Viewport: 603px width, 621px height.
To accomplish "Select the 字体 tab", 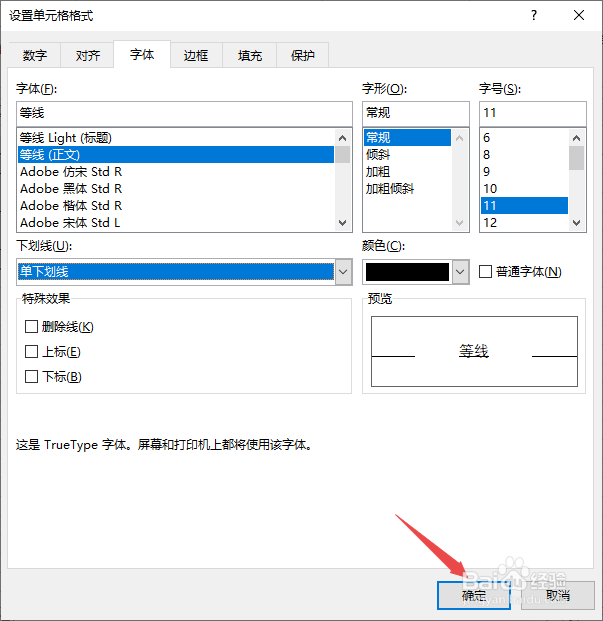I will [142, 54].
